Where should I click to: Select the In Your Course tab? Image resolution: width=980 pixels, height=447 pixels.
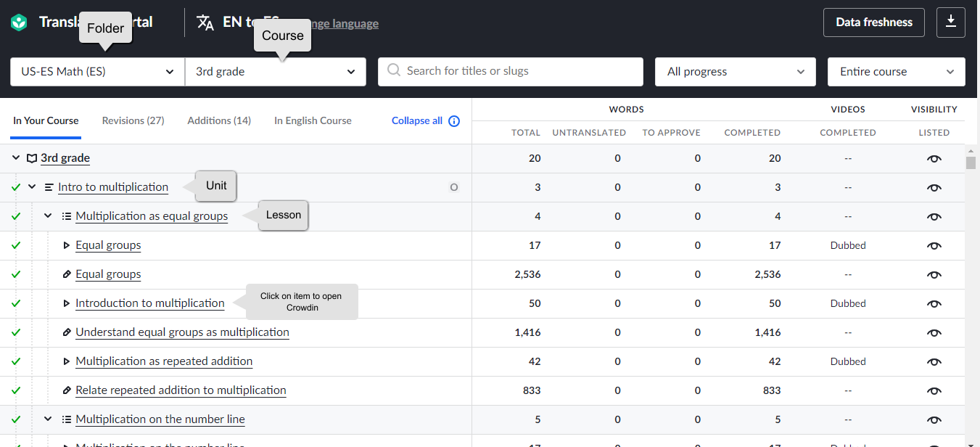click(x=46, y=121)
